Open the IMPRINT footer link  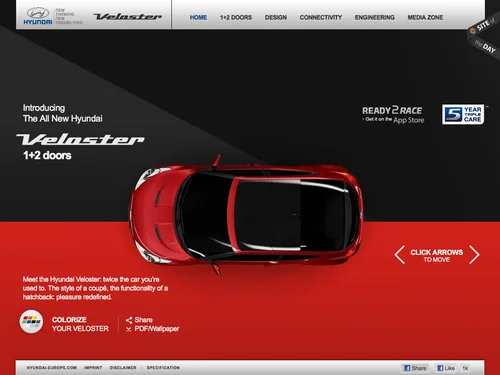[x=93, y=368]
